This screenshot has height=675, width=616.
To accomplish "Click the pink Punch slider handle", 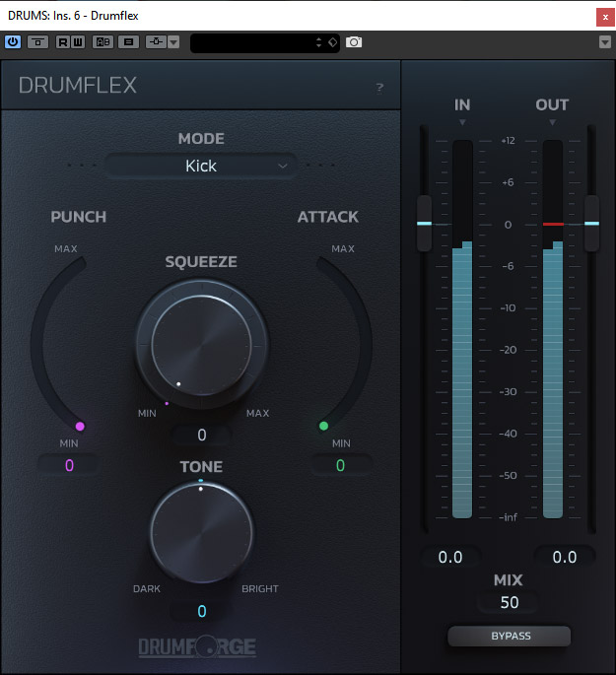I will click(x=80, y=426).
